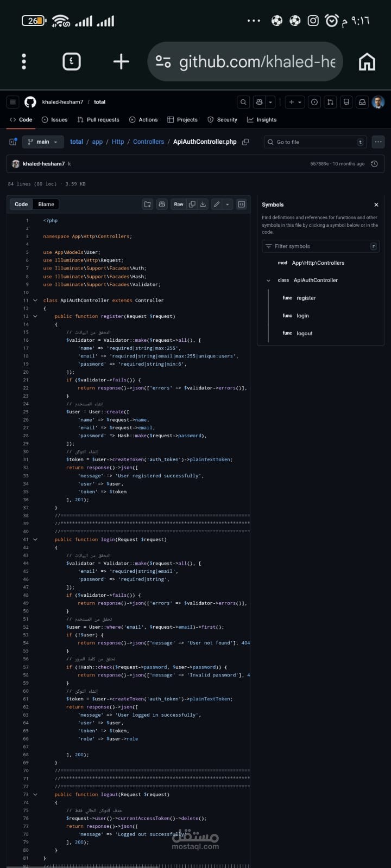The image size is (391, 868).
Task: Open the GitHub hamburger navigation menu
Action: click(x=13, y=102)
